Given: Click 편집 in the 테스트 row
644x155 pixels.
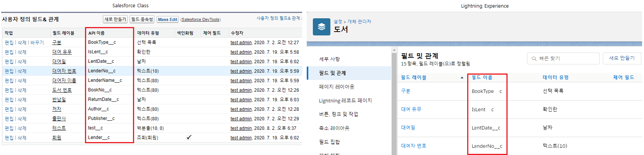Looking at the screenshot, I should click(x=9, y=128).
